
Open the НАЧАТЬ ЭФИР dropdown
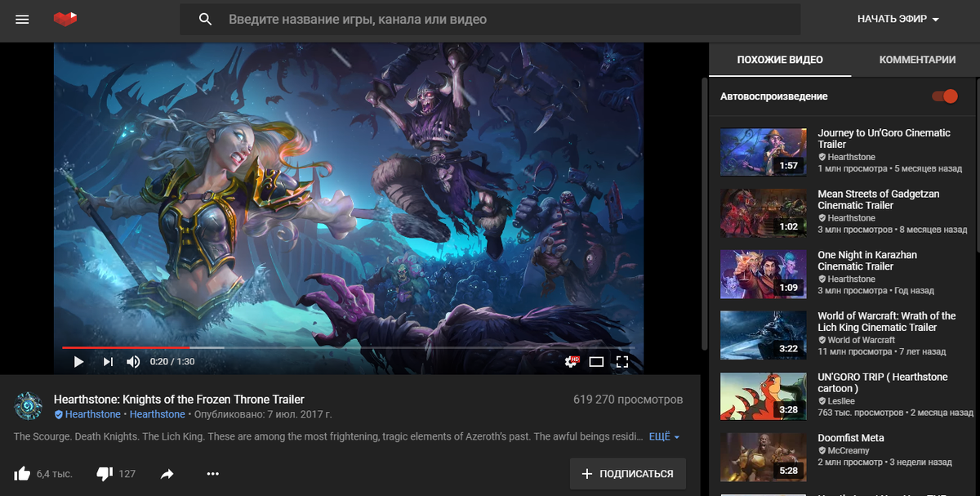pyautogui.click(x=898, y=19)
